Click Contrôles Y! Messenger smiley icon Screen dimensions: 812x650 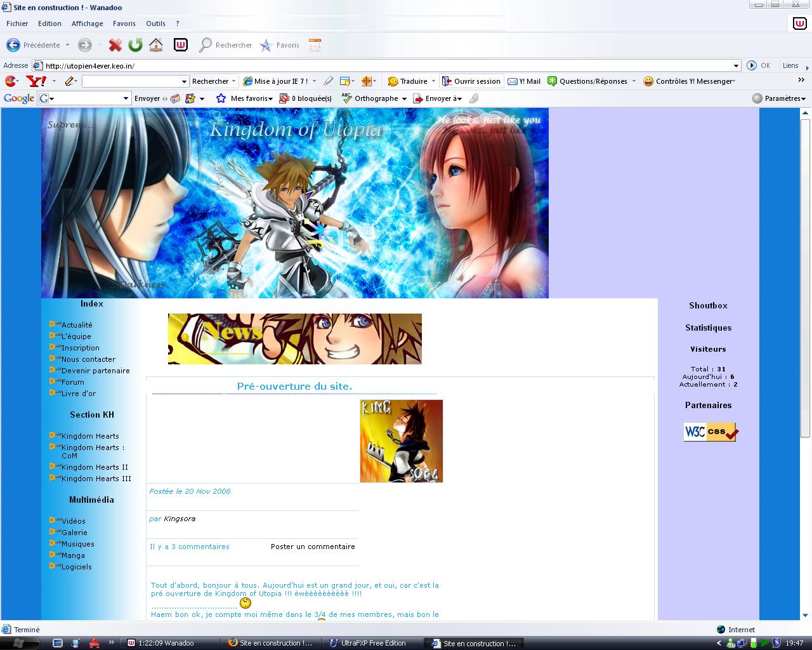(648, 81)
